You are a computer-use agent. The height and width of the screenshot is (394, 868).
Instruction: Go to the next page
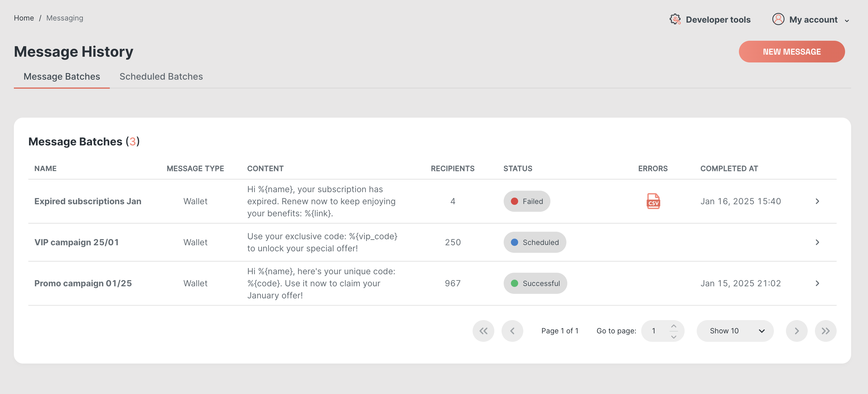(797, 331)
